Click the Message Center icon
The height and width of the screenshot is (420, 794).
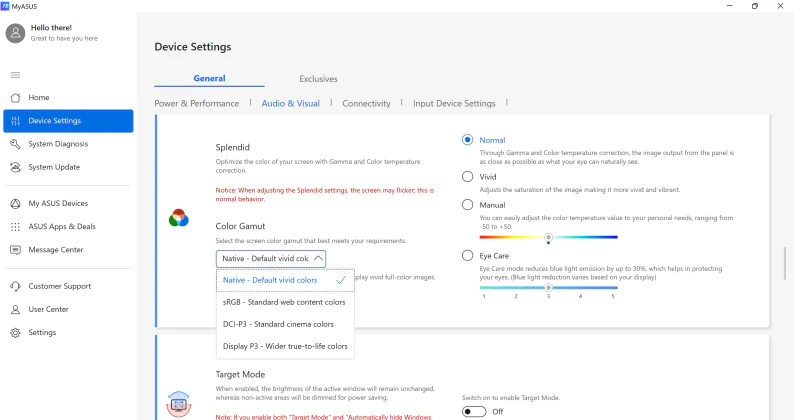point(16,250)
